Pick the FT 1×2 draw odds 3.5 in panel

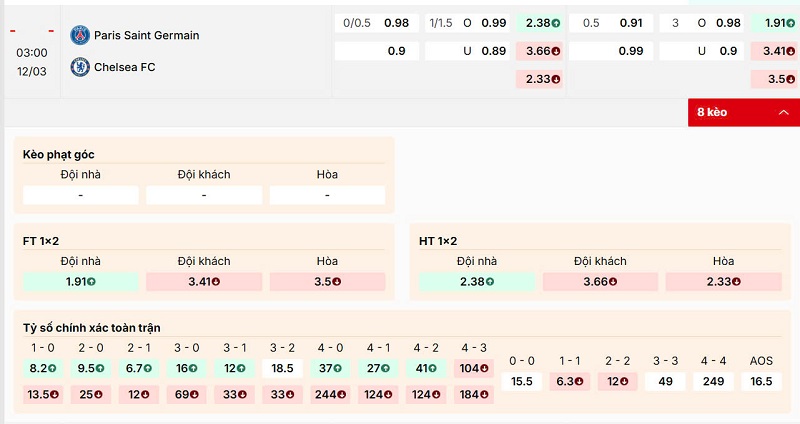(328, 282)
